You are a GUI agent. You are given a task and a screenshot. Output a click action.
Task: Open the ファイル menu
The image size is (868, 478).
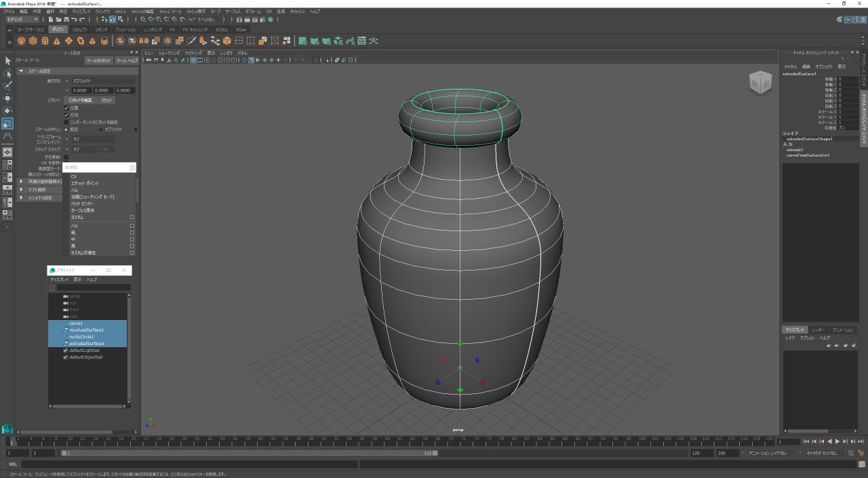pyautogui.click(x=9, y=12)
